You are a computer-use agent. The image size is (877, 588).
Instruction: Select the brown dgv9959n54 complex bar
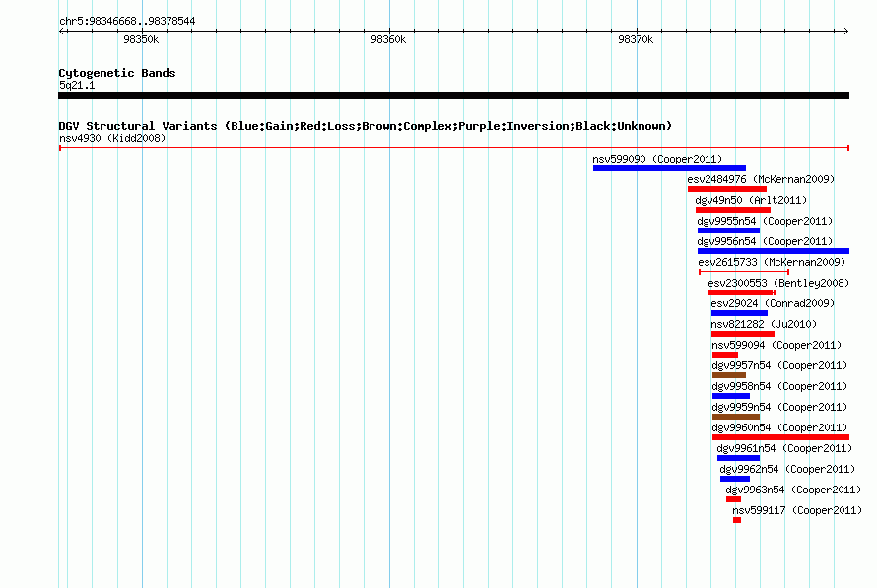click(x=736, y=417)
